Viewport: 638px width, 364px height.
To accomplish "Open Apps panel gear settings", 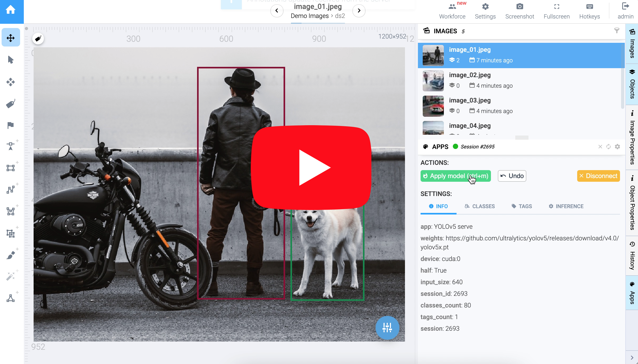I will pos(617,147).
